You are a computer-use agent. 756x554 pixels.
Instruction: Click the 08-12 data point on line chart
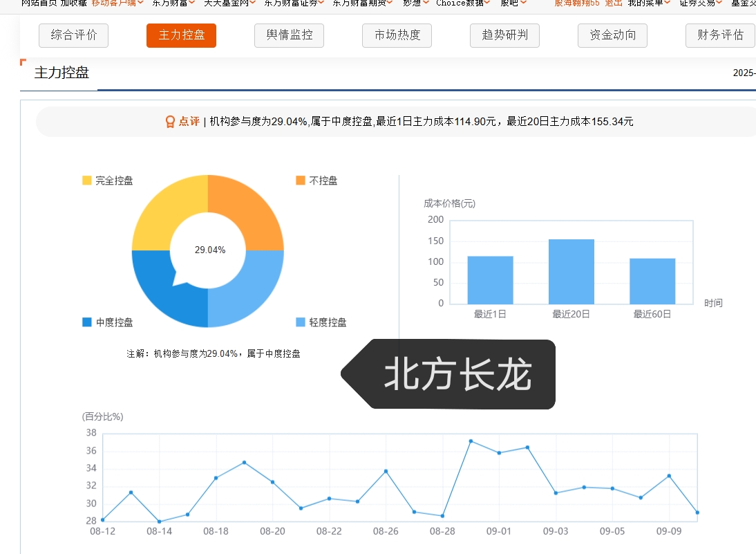(103, 519)
